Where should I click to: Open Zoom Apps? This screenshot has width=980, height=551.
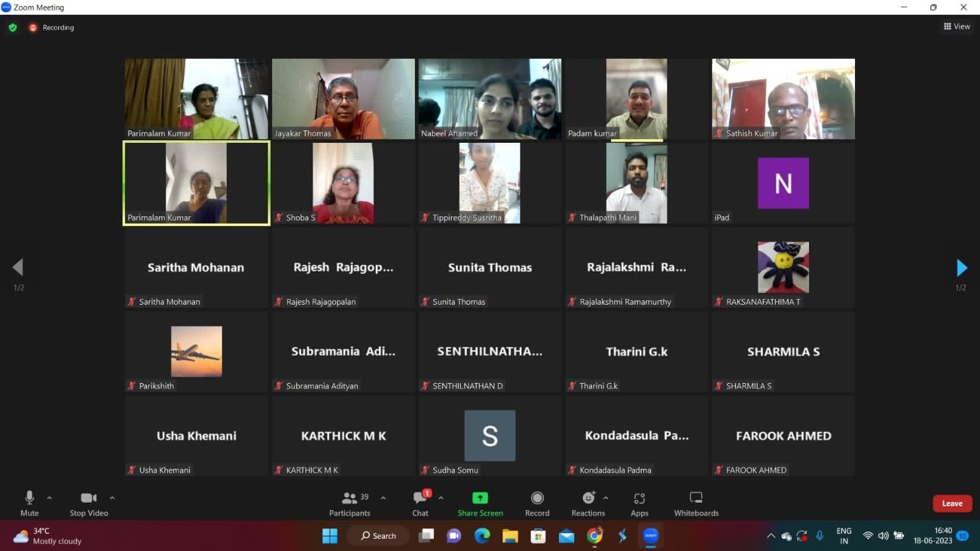click(639, 503)
